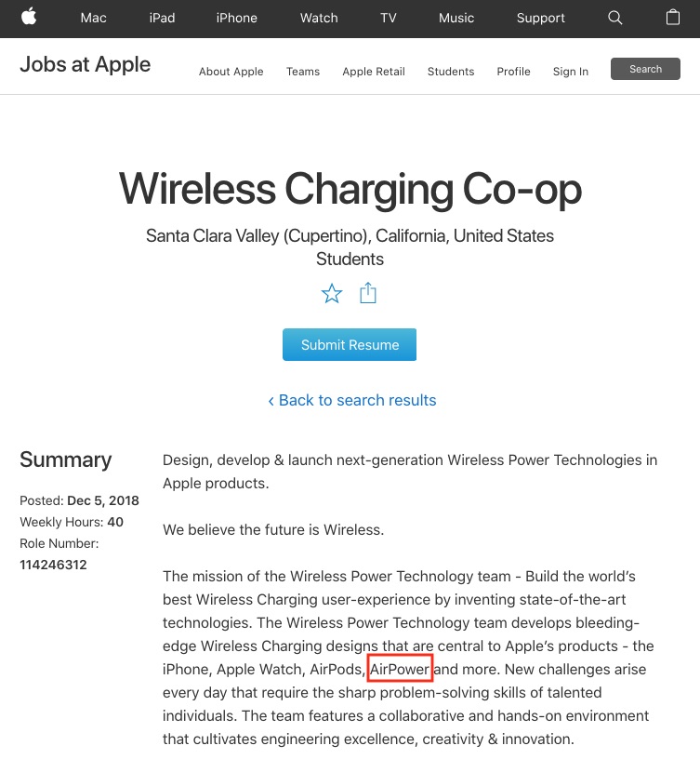
Task: Open the iPad menu item
Action: point(162,18)
